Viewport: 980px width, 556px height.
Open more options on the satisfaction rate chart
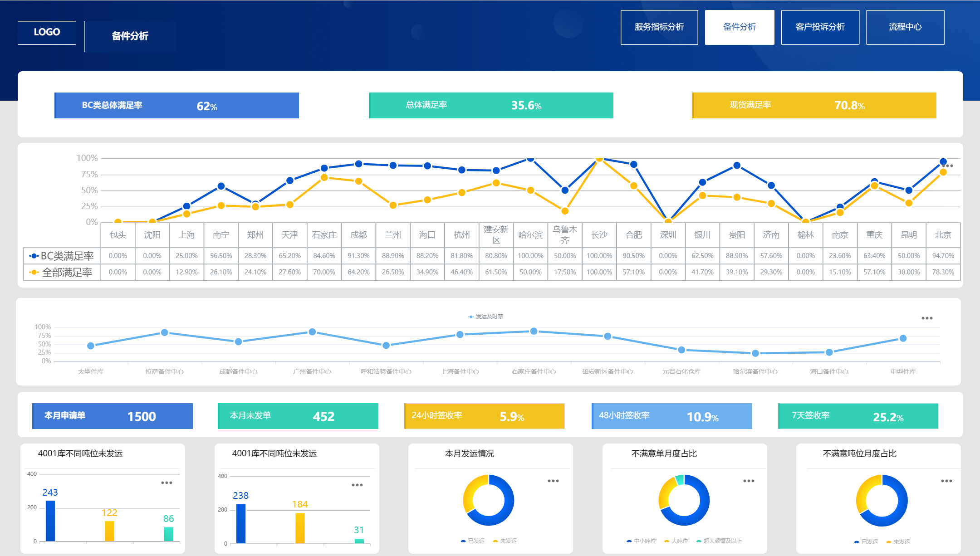pos(948,166)
